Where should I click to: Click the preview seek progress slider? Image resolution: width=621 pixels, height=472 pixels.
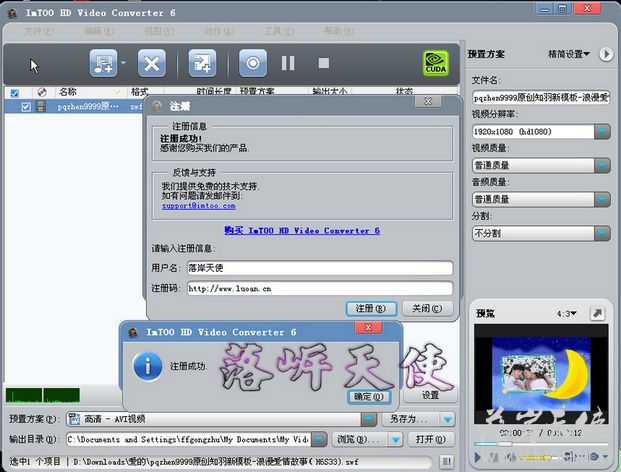(541, 444)
